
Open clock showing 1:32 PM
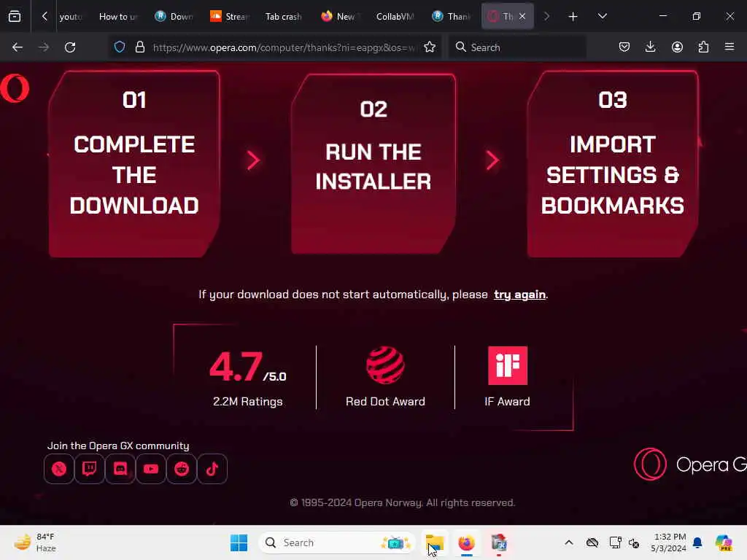pyautogui.click(x=669, y=542)
